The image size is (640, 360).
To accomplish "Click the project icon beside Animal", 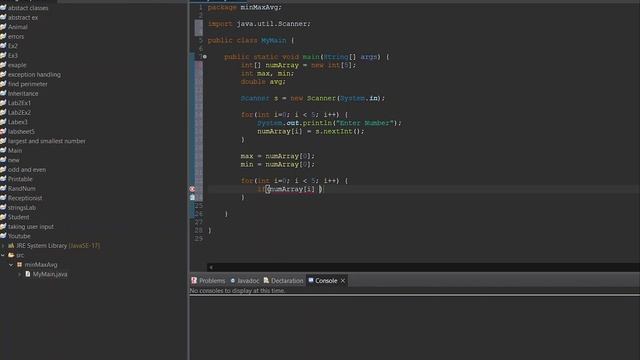I will (x=3, y=27).
